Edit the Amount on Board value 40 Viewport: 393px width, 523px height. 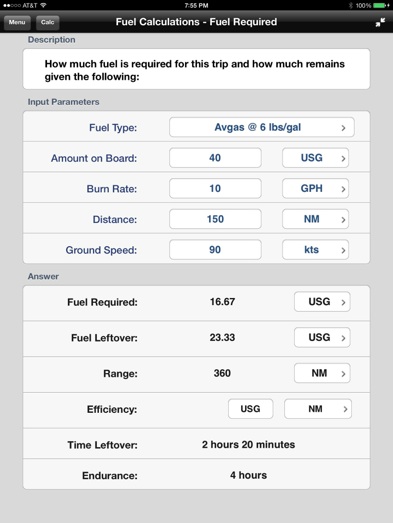pyautogui.click(x=215, y=158)
